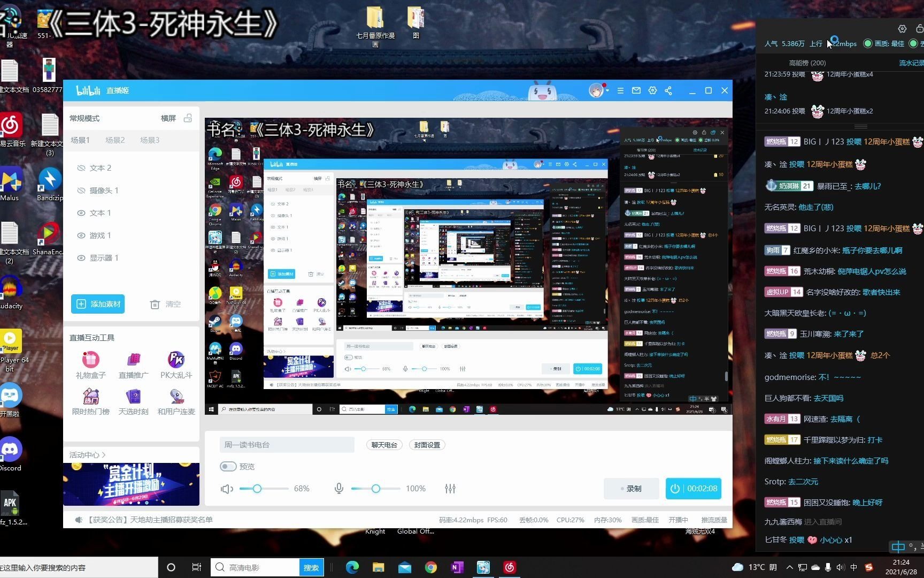Click the 周一读书电台 title field
924x578 pixels.
[x=287, y=445]
